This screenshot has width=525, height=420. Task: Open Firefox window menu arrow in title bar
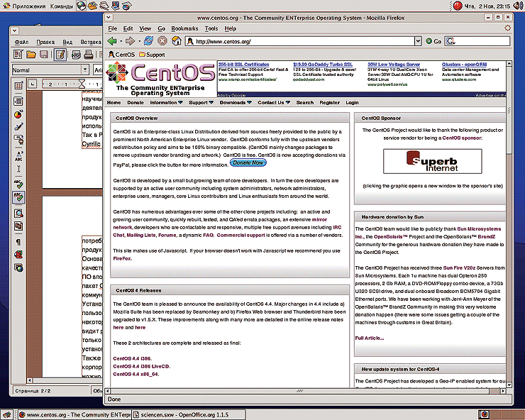click(108, 17)
